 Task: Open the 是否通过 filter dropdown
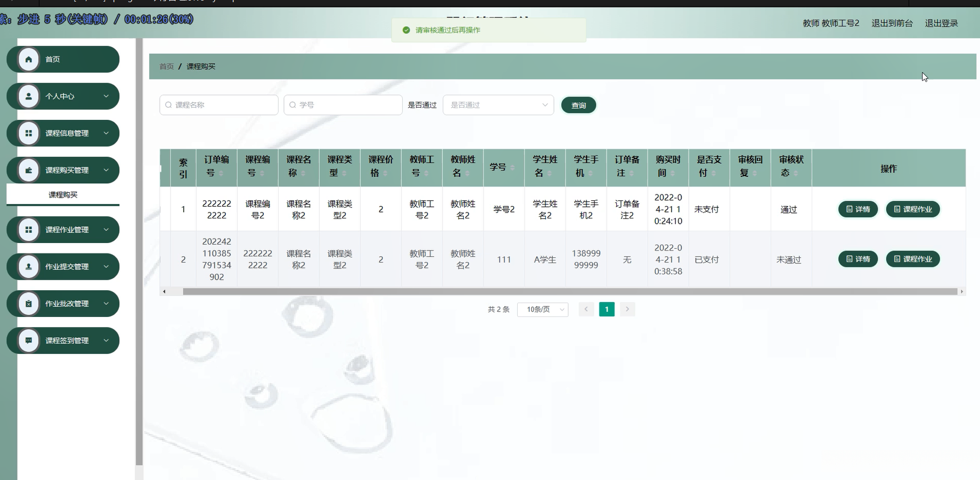pyautogui.click(x=499, y=105)
